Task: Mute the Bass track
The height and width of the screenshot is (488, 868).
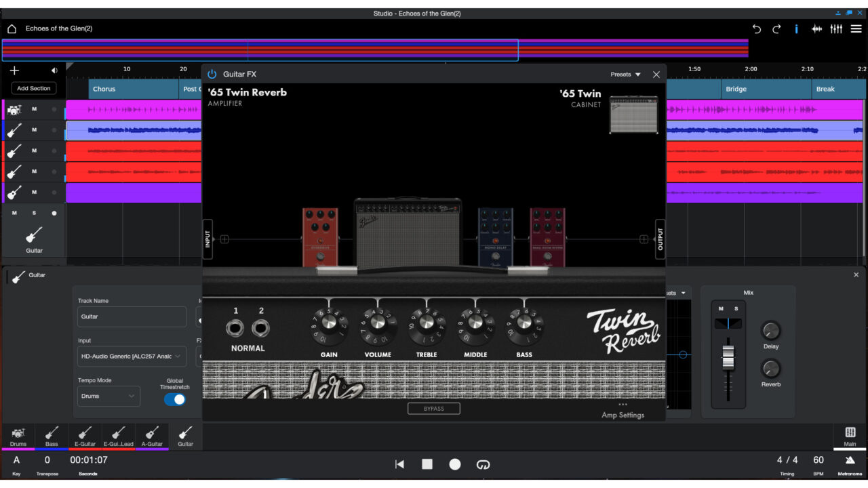Action: click(35, 130)
